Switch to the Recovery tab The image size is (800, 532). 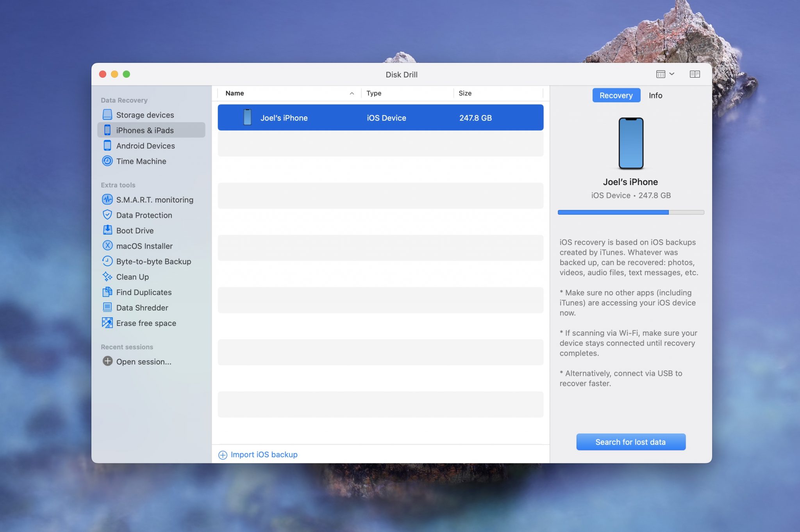(x=616, y=95)
